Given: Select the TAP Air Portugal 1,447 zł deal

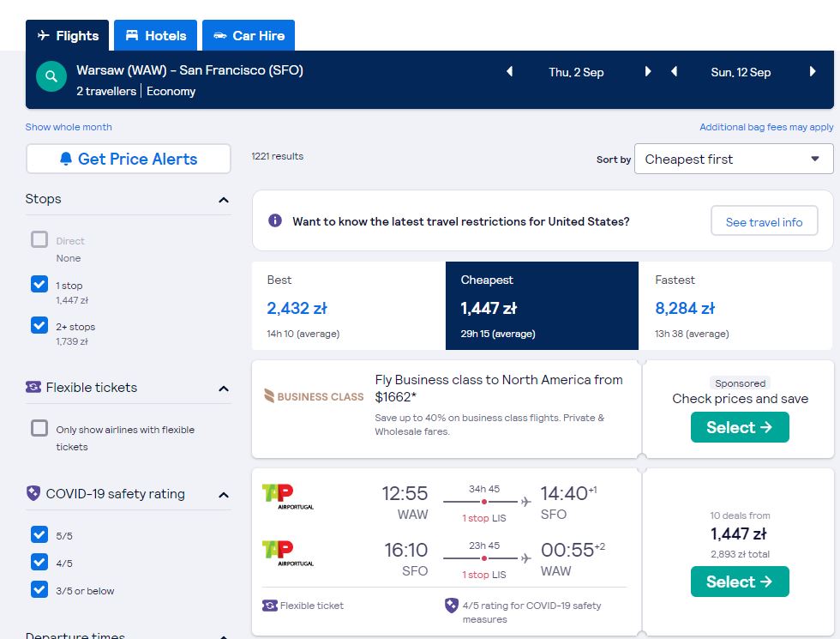Looking at the screenshot, I should tap(740, 582).
